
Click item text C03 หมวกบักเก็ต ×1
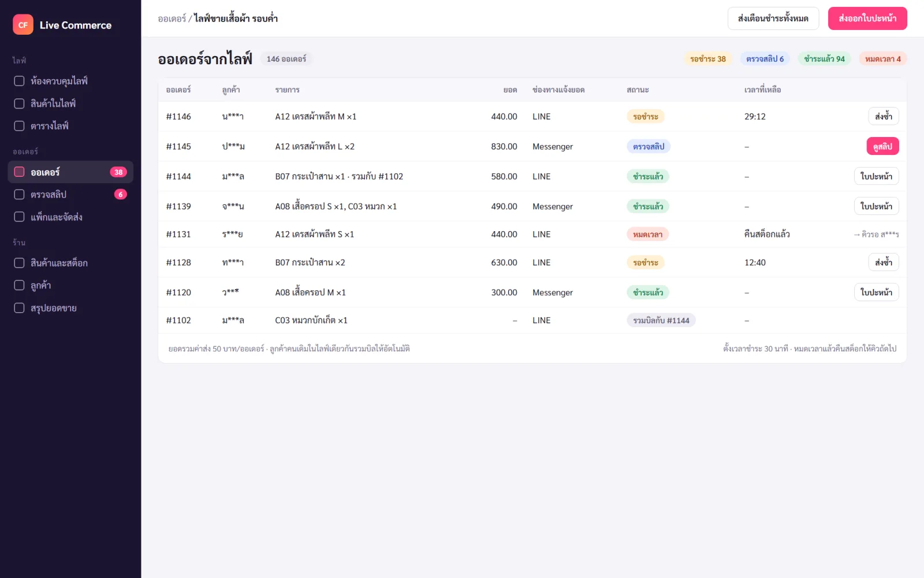(x=311, y=320)
